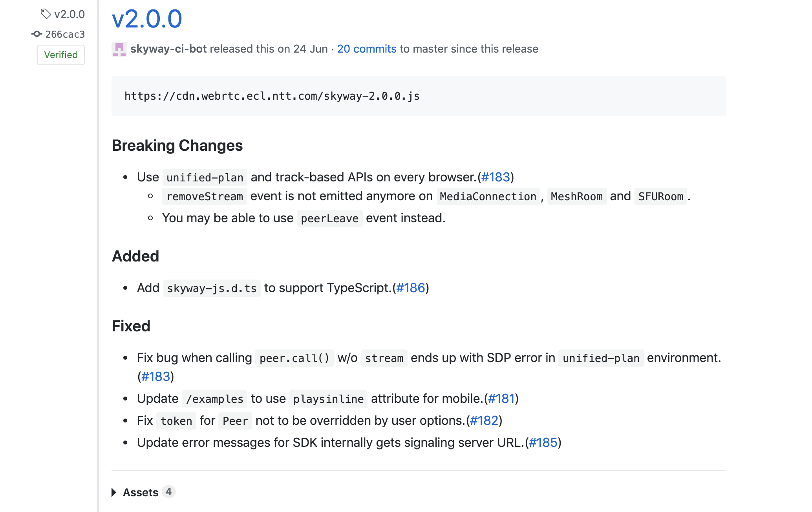Click the Assets label text

tap(141, 492)
